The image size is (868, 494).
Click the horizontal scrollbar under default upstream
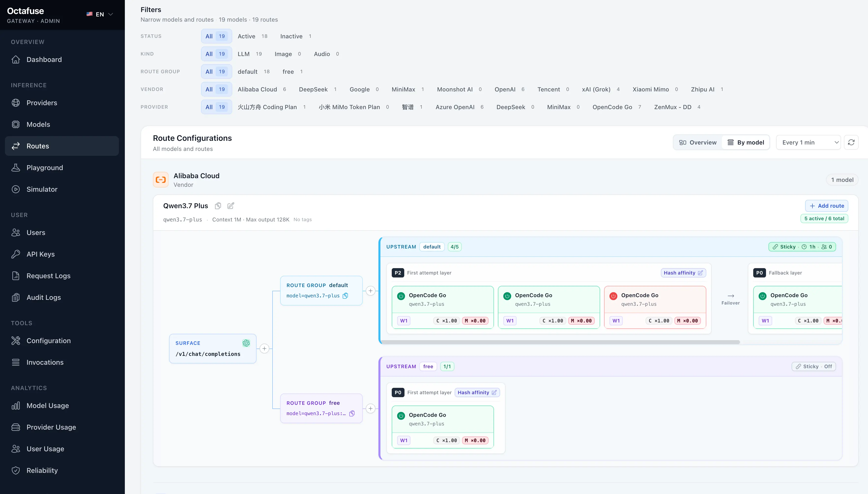(x=560, y=342)
